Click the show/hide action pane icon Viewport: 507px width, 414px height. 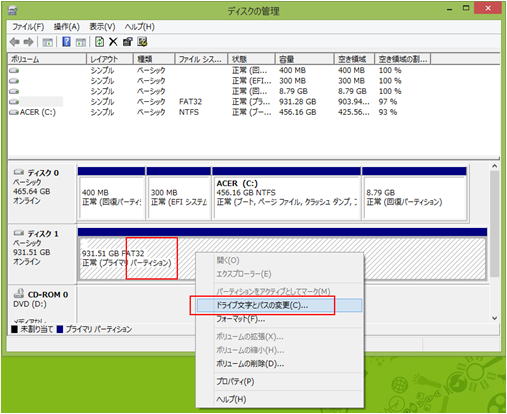pyautogui.click(x=81, y=42)
